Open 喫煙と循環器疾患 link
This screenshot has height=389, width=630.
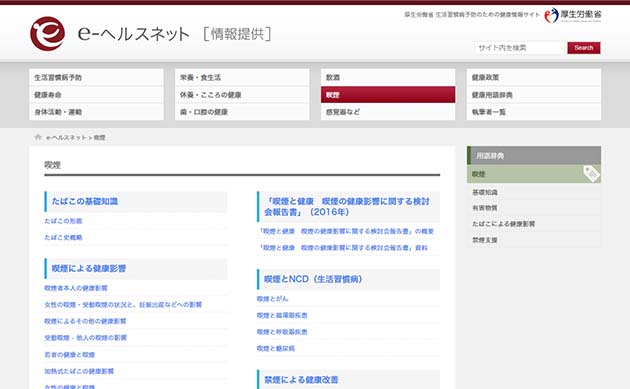[x=282, y=315]
